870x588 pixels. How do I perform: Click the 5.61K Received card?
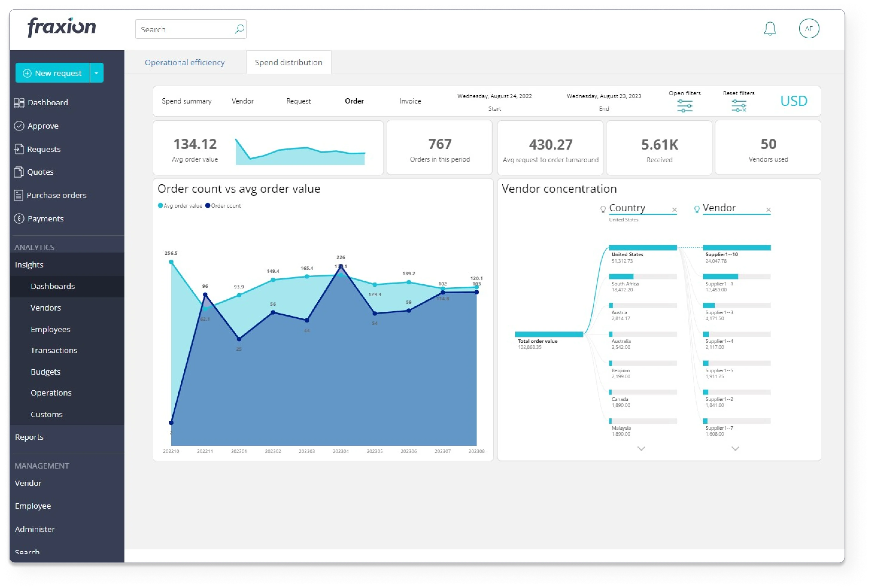(659, 148)
